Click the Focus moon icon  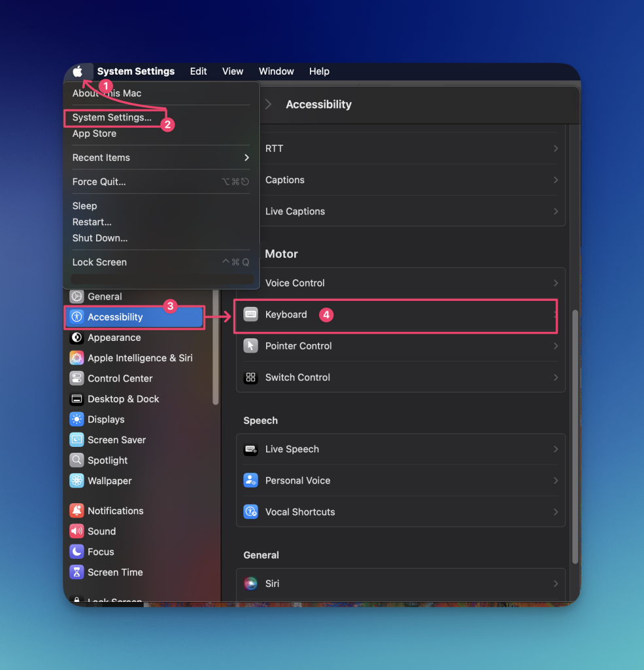coord(77,552)
